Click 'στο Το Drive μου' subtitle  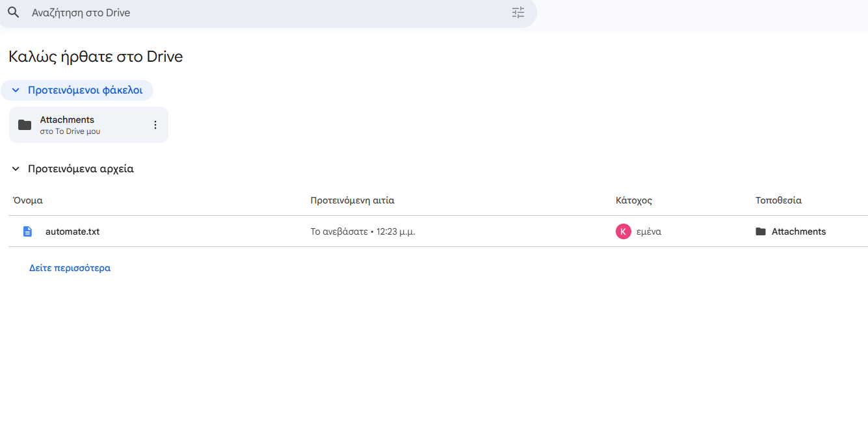(70, 131)
